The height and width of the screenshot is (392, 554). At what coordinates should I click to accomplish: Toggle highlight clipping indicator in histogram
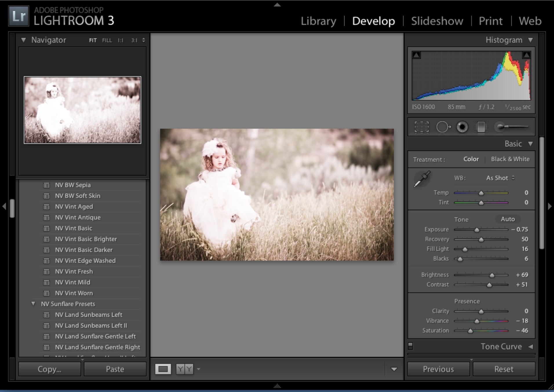526,55
